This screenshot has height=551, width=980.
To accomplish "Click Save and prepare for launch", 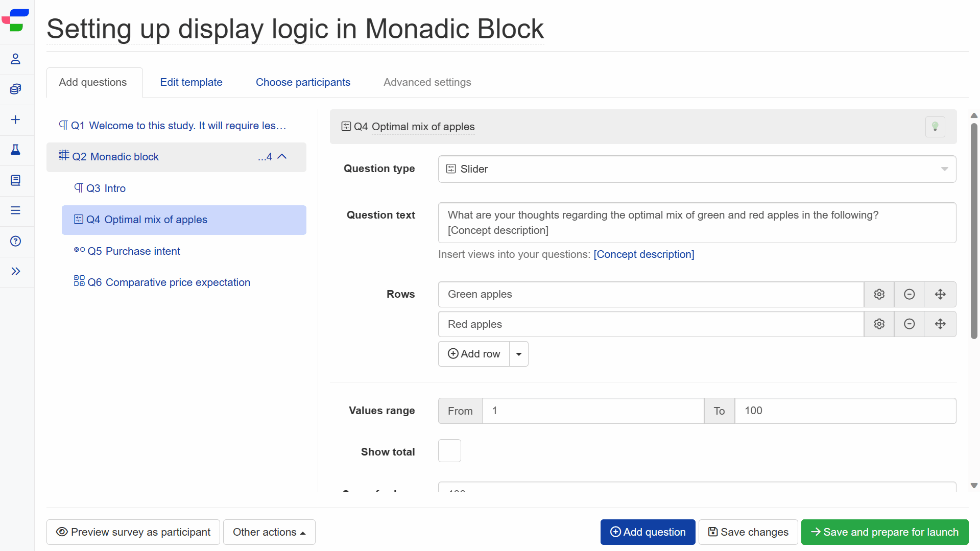I will click(885, 532).
